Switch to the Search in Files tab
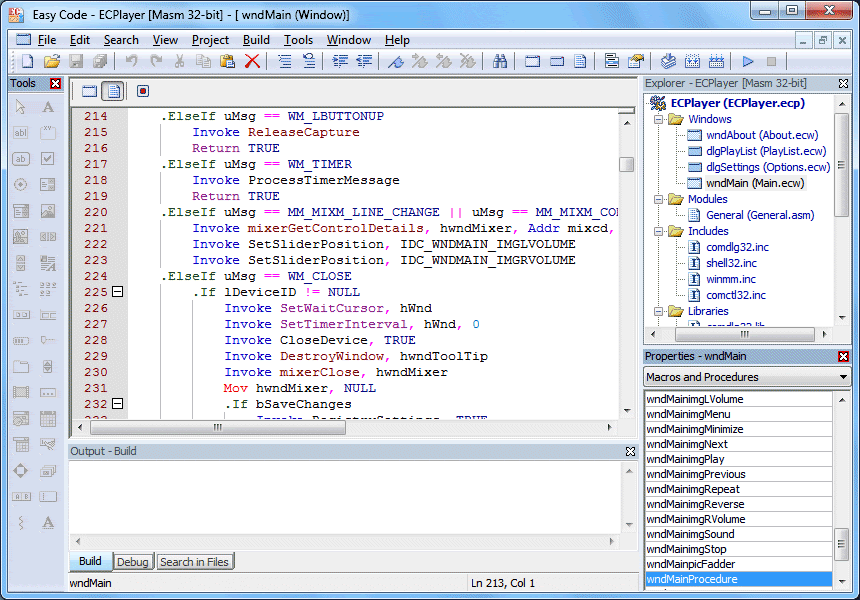The height and width of the screenshot is (600, 860). (194, 562)
